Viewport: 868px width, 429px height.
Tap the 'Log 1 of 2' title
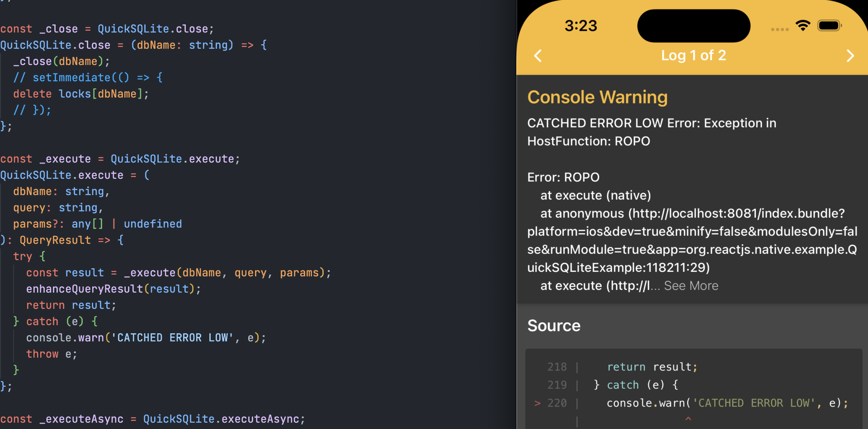(693, 56)
